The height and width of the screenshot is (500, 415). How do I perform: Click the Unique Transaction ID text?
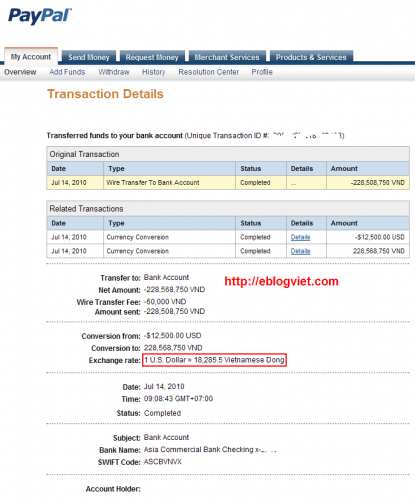(265, 135)
